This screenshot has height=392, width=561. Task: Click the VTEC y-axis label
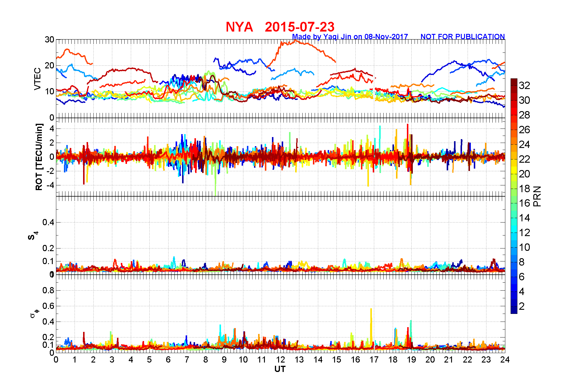pos(37,79)
